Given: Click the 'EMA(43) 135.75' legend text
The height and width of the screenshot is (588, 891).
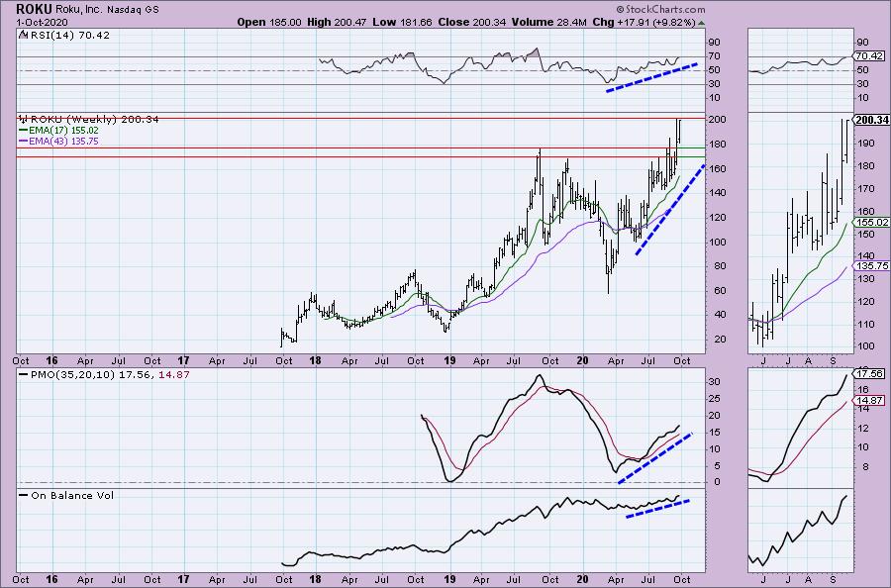Looking at the screenshot, I should click(x=63, y=141).
